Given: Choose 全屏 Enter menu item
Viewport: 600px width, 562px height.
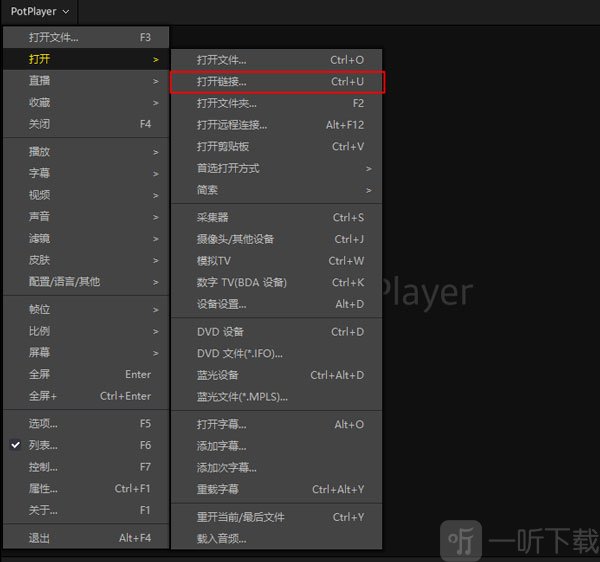Looking at the screenshot, I should (86, 374).
